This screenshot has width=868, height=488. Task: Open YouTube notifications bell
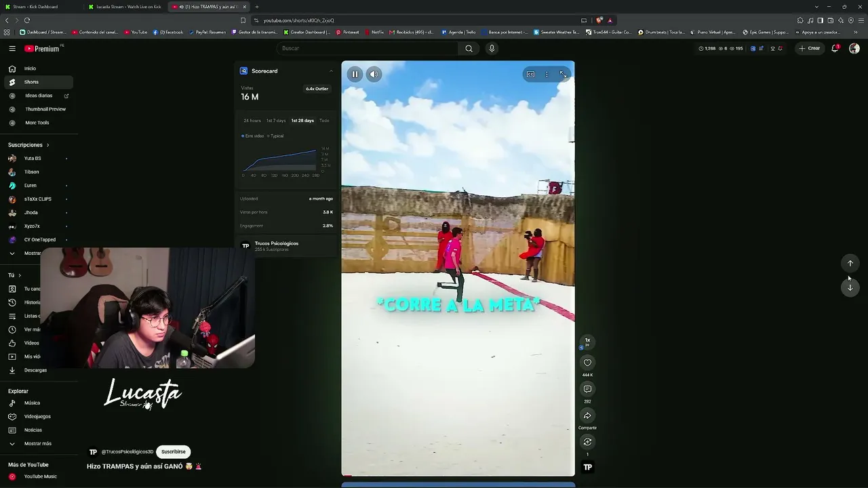click(835, 49)
